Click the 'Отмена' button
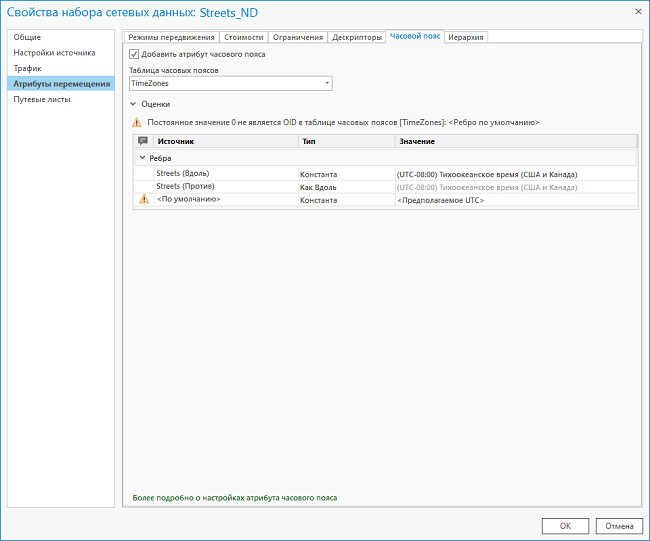This screenshot has width=650, height=541. 619,525
